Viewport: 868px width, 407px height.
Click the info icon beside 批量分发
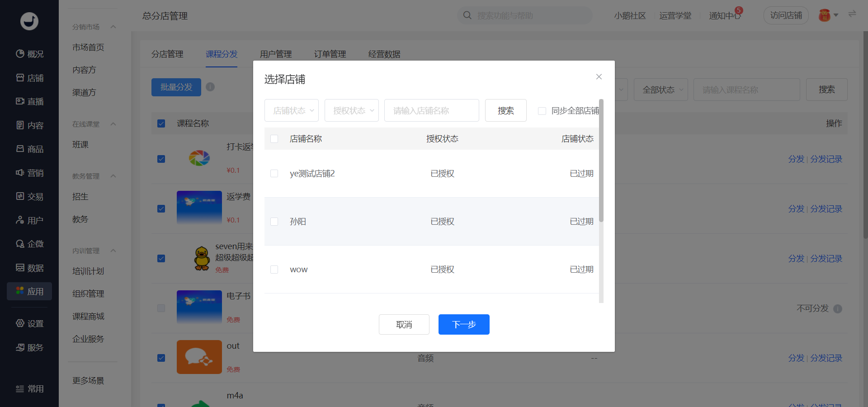pos(210,87)
